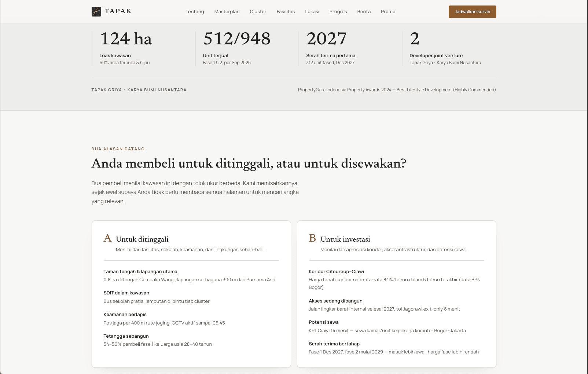588x374 pixels.
Task: Click the Unit terjual label
Action: [216, 56]
